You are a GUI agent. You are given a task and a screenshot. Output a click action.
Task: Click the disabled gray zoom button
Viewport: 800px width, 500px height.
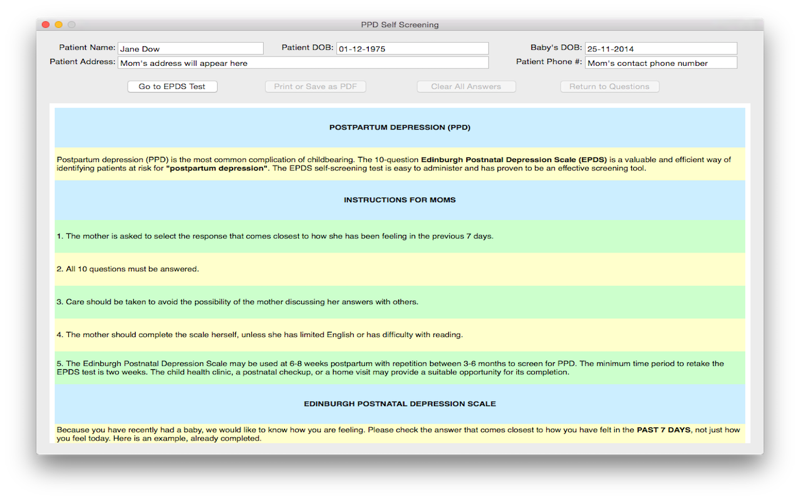(72, 24)
